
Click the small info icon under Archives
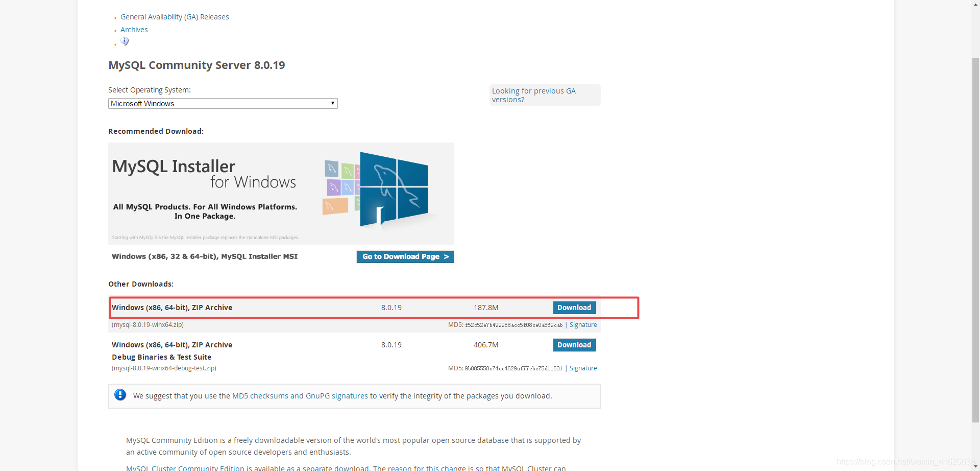coord(125,41)
